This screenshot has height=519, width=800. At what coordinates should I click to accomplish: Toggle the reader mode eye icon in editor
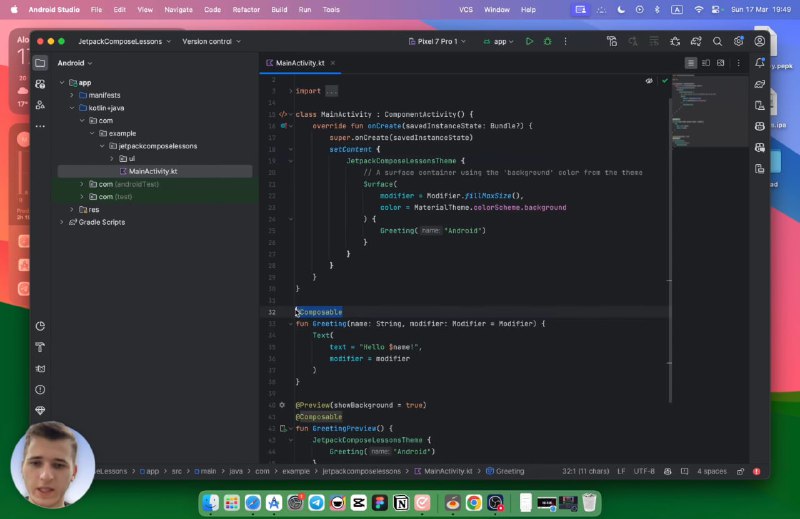click(649, 81)
